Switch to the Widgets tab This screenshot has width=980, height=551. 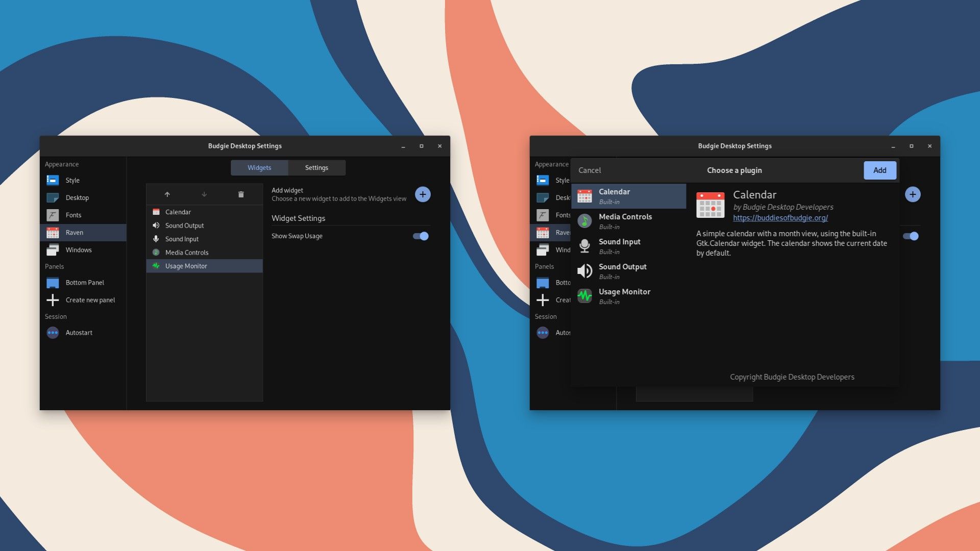pyautogui.click(x=259, y=167)
